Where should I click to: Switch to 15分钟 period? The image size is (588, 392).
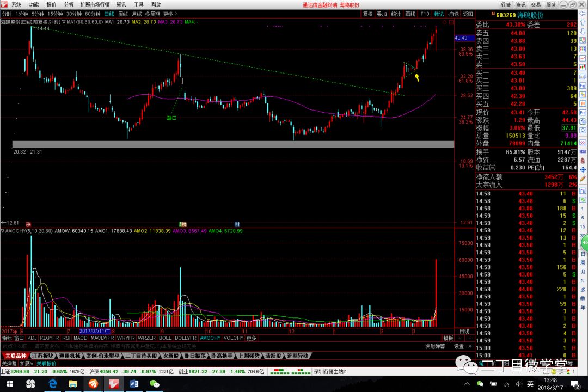55,14
